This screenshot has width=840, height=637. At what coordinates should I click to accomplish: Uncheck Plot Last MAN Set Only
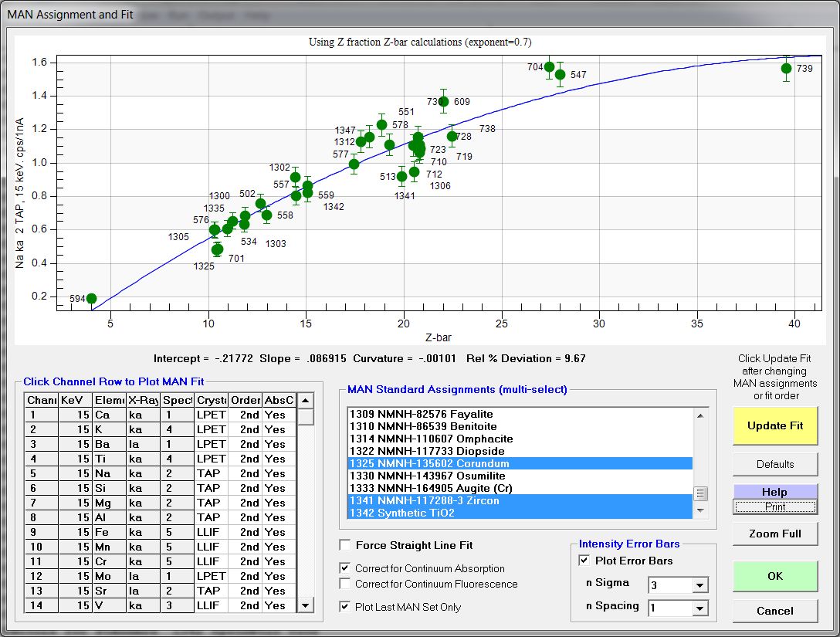coord(345,607)
